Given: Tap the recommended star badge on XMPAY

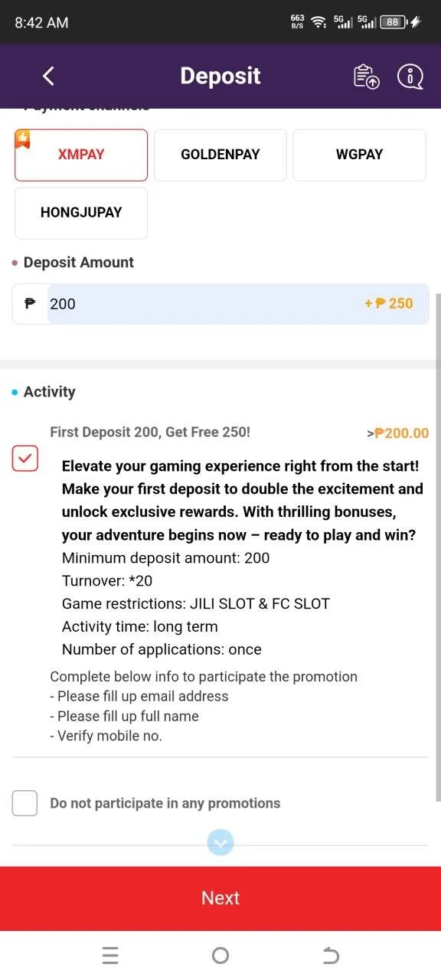Looking at the screenshot, I should coord(22,139).
